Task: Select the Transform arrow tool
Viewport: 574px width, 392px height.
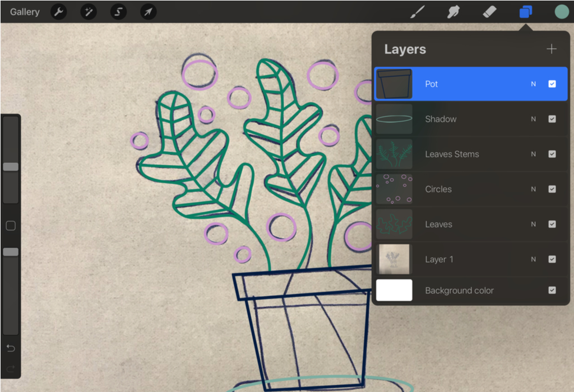Action: tap(148, 12)
